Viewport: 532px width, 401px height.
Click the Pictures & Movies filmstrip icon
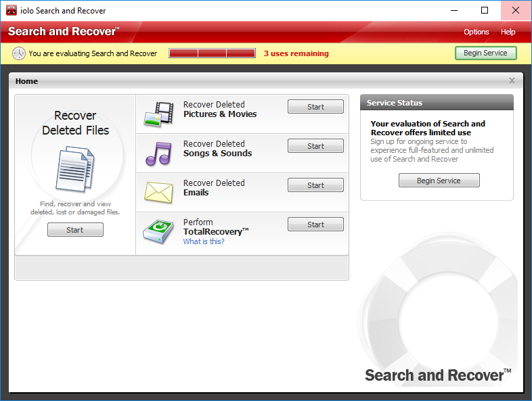click(x=158, y=114)
